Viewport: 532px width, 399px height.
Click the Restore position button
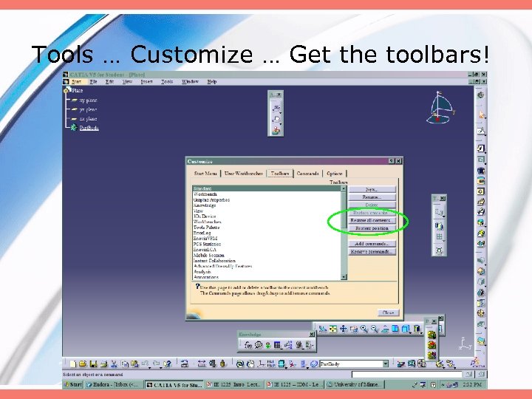coord(372,228)
